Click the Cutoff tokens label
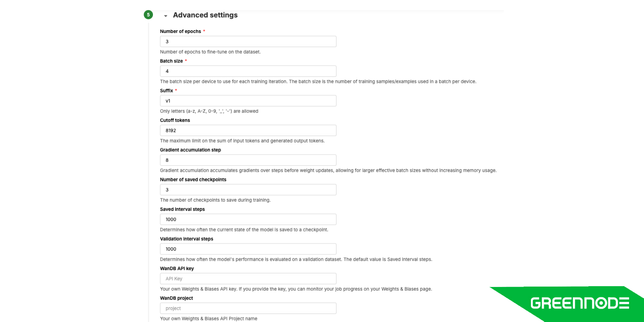This screenshot has width=644, height=322. pos(175,120)
